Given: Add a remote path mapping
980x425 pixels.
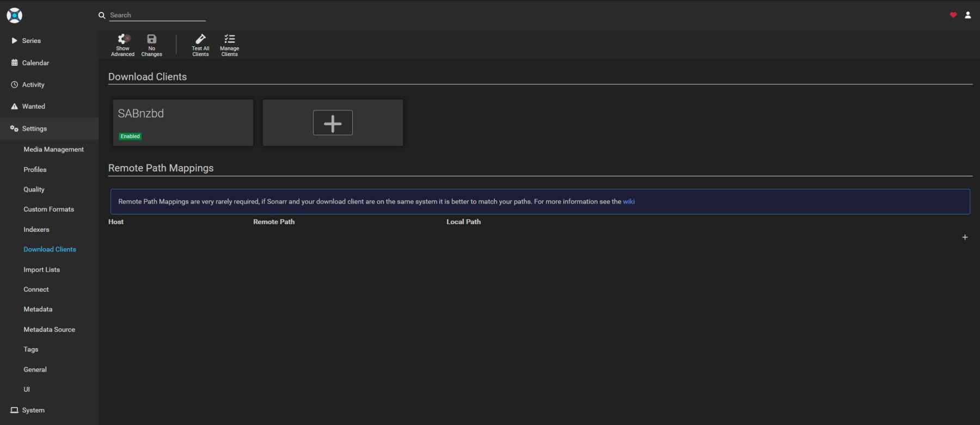Looking at the screenshot, I should pyautogui.click(x=965, y=237).
